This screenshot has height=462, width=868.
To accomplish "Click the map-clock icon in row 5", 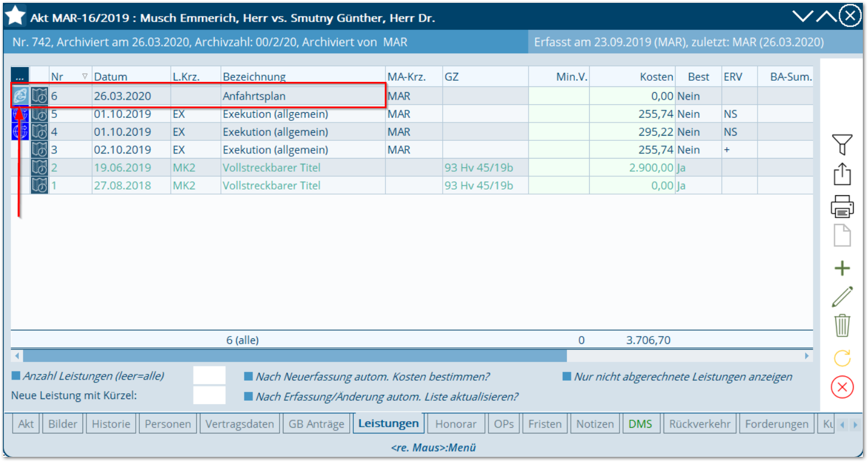I will pos(40,114).
